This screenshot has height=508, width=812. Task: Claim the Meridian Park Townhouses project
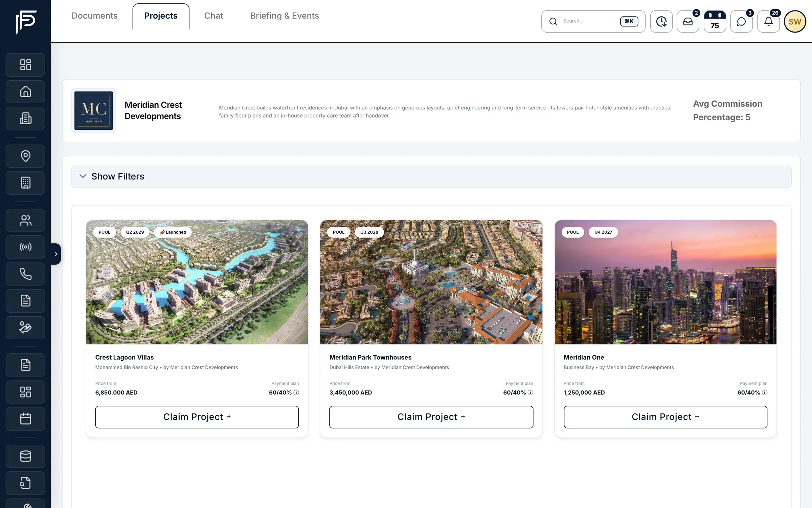[431, 417]
